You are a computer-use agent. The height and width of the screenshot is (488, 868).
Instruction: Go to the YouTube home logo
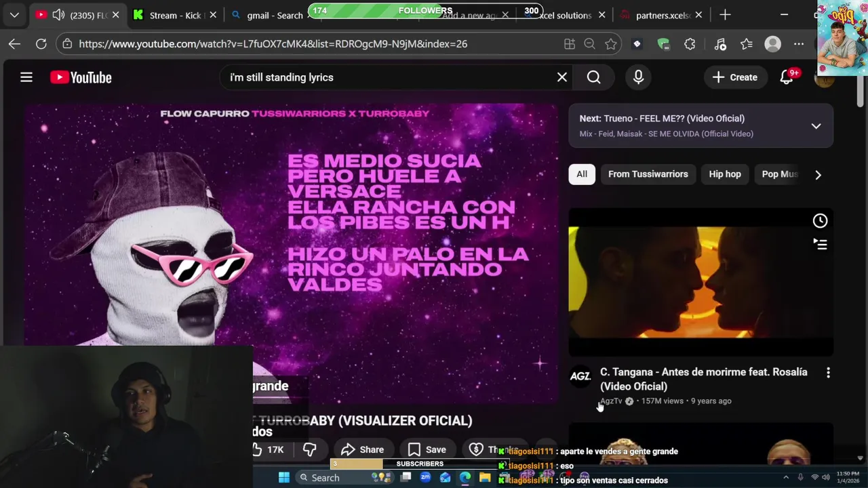pyautogui.click(x=81, y=77)
